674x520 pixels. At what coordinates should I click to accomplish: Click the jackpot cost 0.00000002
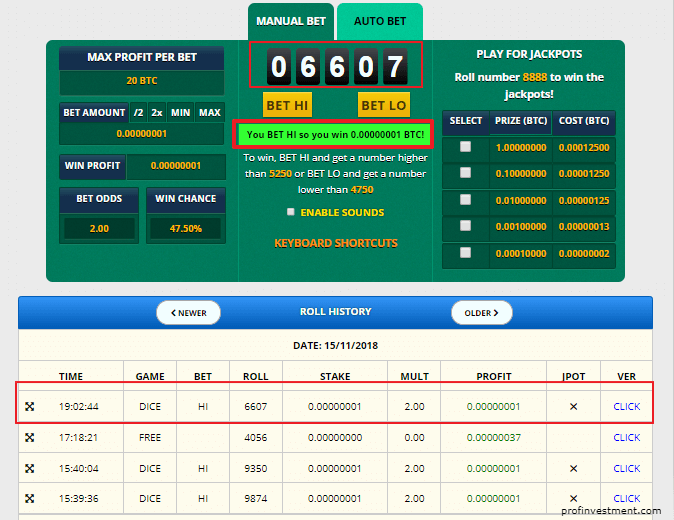tap(584, 254)
